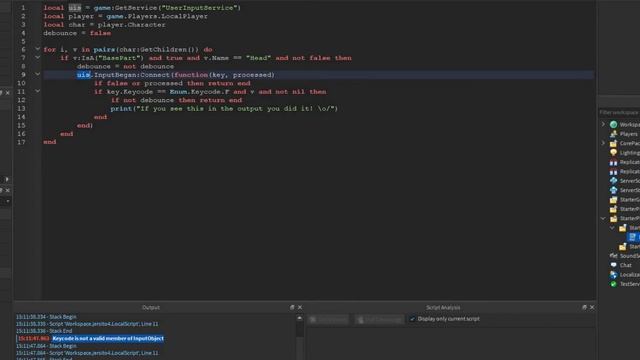Undock the Script Analysis panel
The height and width of the screenshot is (360, 640).
[x=584, y=307]
